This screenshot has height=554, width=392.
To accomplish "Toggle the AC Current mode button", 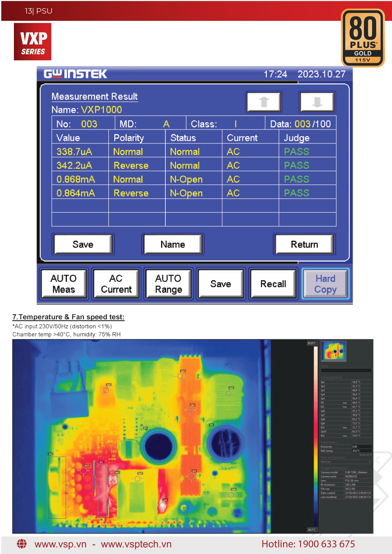I will pos(116,284).
